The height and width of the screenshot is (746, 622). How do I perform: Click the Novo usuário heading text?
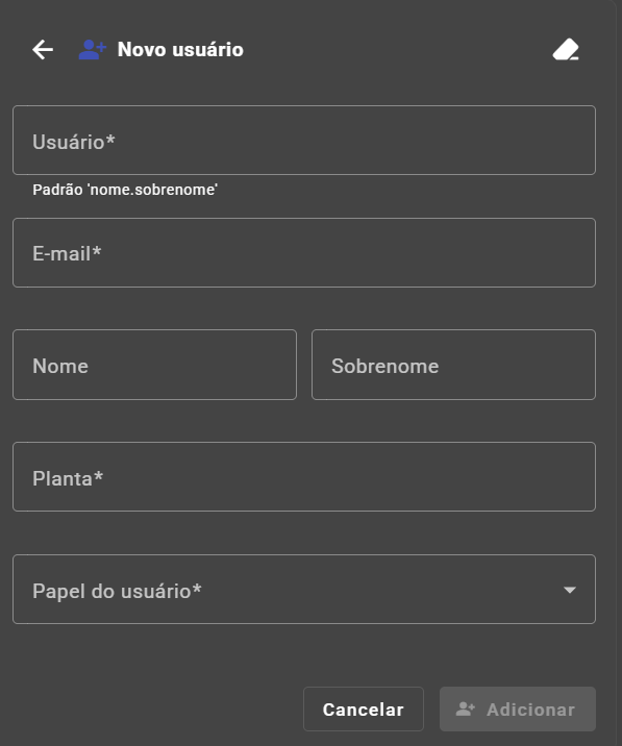tap(180, 49)
